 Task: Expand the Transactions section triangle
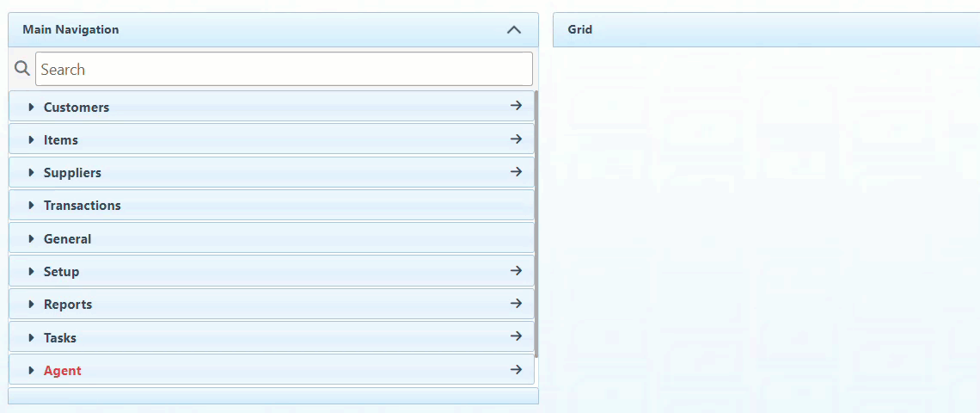[x=32, y=205]
